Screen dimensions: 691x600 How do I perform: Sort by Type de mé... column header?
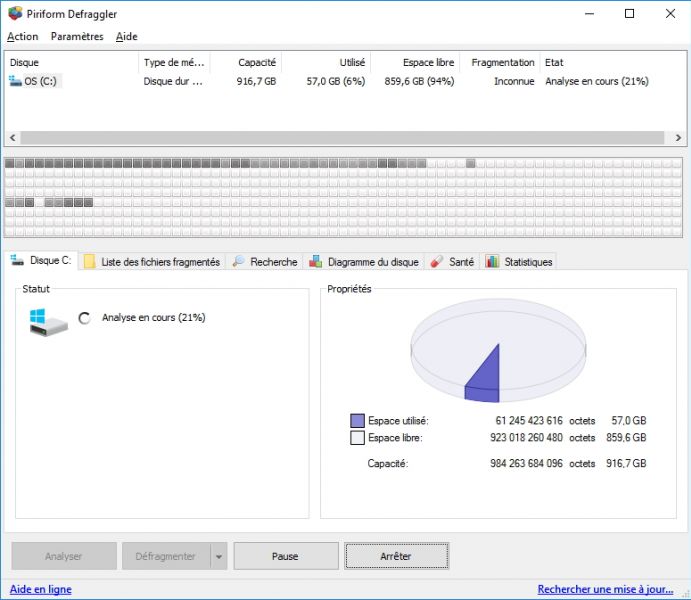174,63
